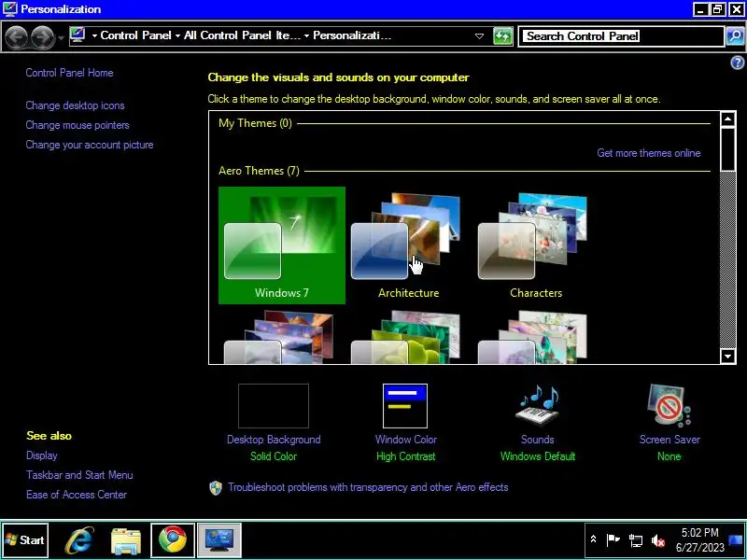This screenshot has height=560, width=747.
Task: Open Change mouse pointers
Action: [x=78, y=125]
